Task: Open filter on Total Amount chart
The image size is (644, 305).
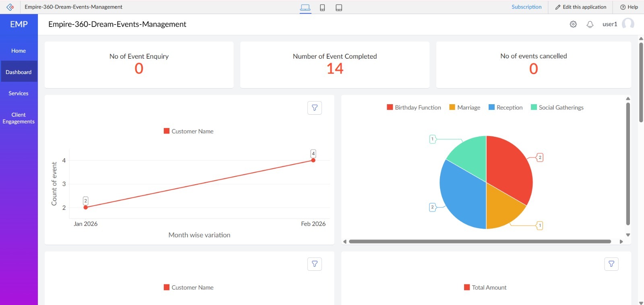Action: [611, 264]
